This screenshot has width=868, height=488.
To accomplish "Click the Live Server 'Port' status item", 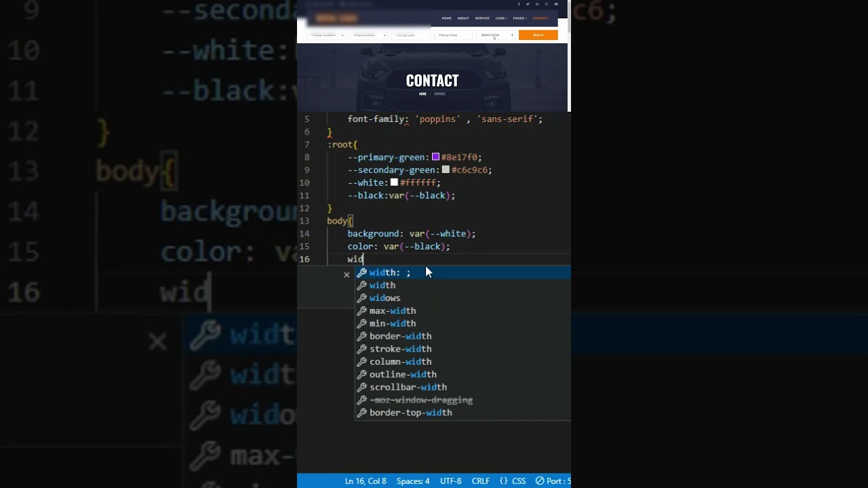I will (x=553, y=481).
